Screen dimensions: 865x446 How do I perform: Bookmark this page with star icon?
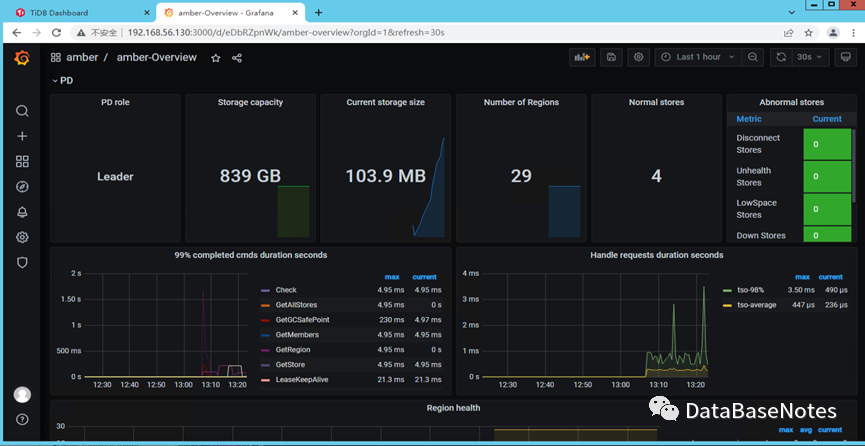click(808, 33)
